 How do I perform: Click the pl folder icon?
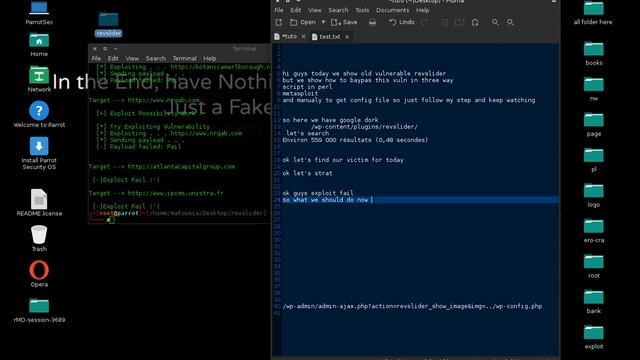593,159
